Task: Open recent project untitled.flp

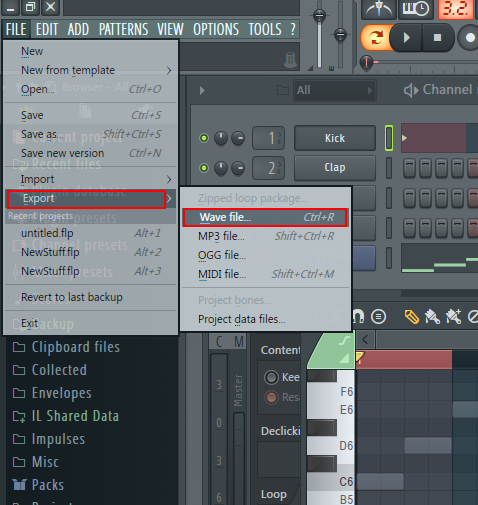Action: pyautogui.click(x=90, y=233)
